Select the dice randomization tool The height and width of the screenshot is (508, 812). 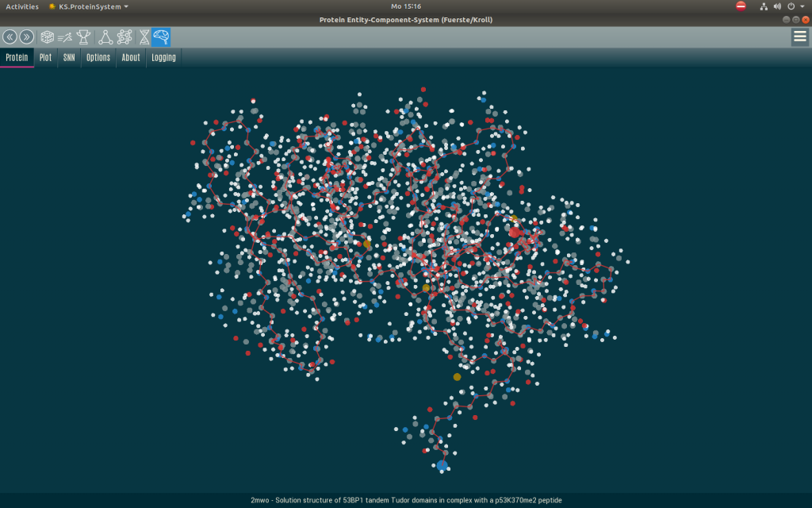click(x=48, y=37)
